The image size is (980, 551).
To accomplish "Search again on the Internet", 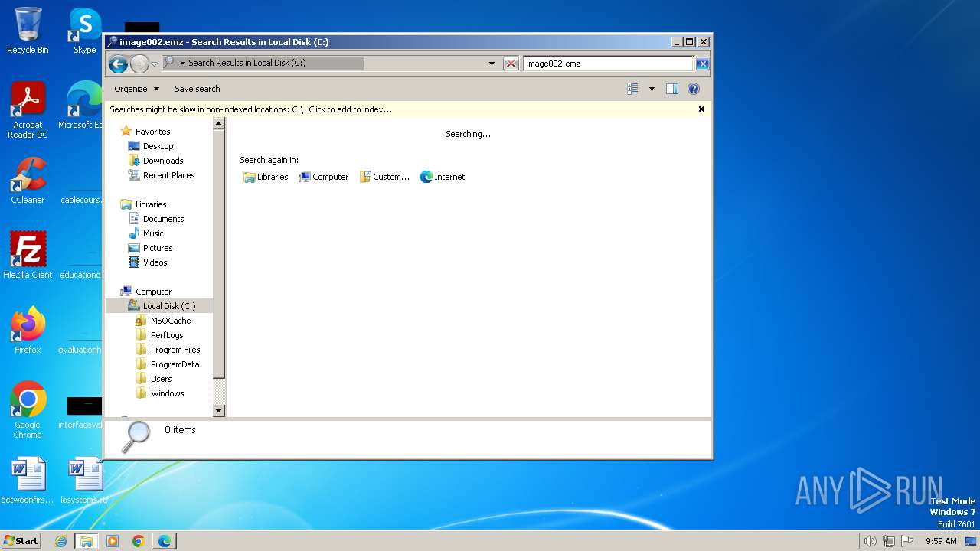I will (443, 177).
